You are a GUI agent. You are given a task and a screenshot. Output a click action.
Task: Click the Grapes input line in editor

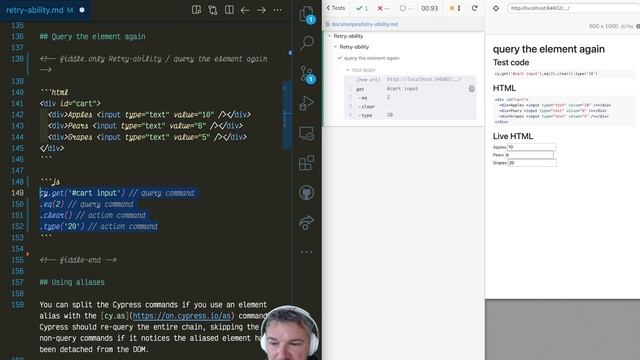147,137
